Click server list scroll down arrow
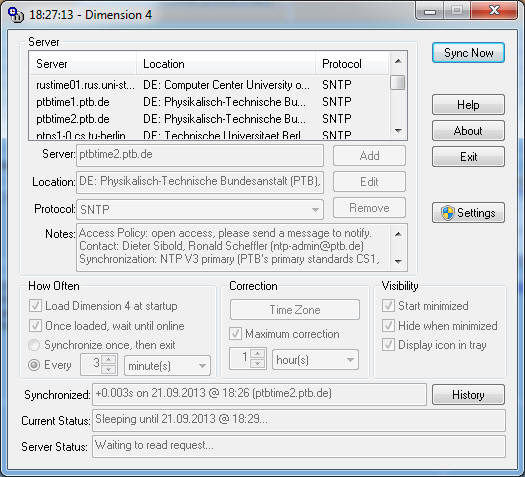525x477 pixels. point(398,131)
